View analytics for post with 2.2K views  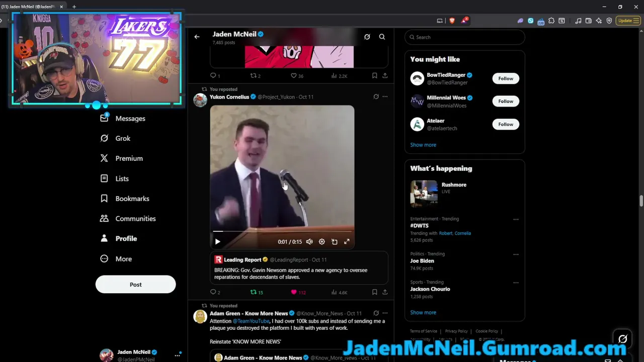(x=339, y=75)
